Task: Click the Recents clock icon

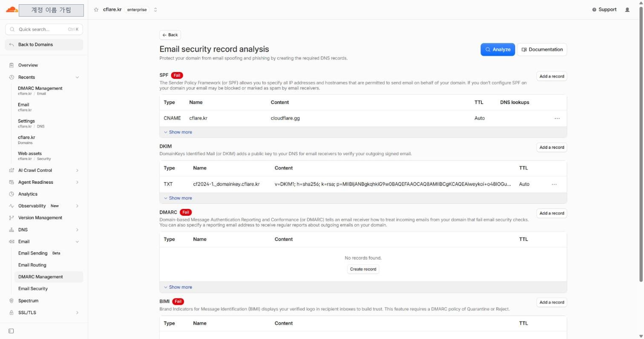Action: tap(11, 77)
